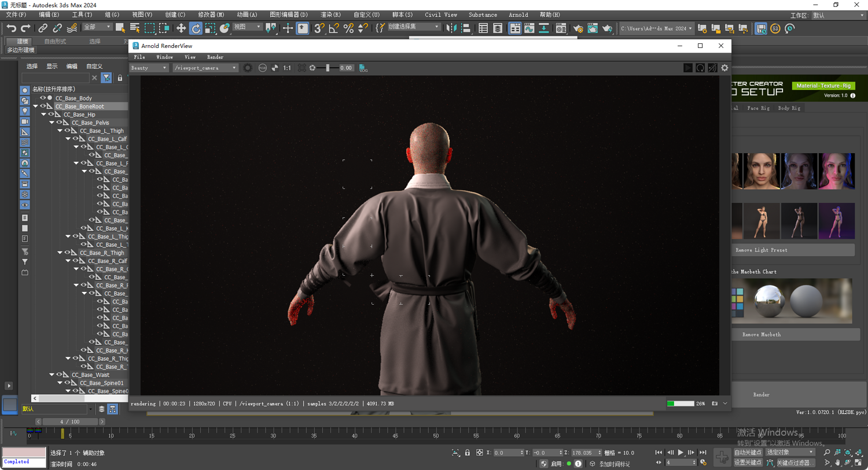Click the Material-Texture-Rig button
This screenshot has height=470, width=868.
[x=823, y=86]
